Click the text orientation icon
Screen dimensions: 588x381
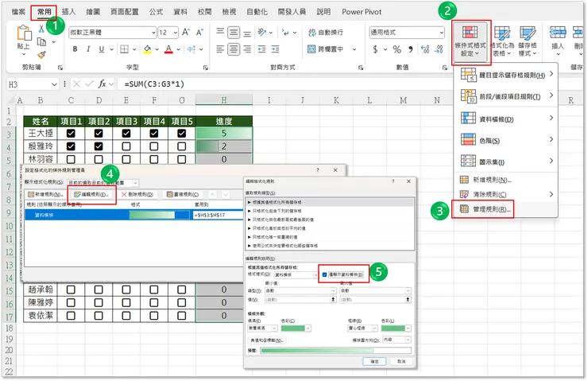[x=261, y=33]
